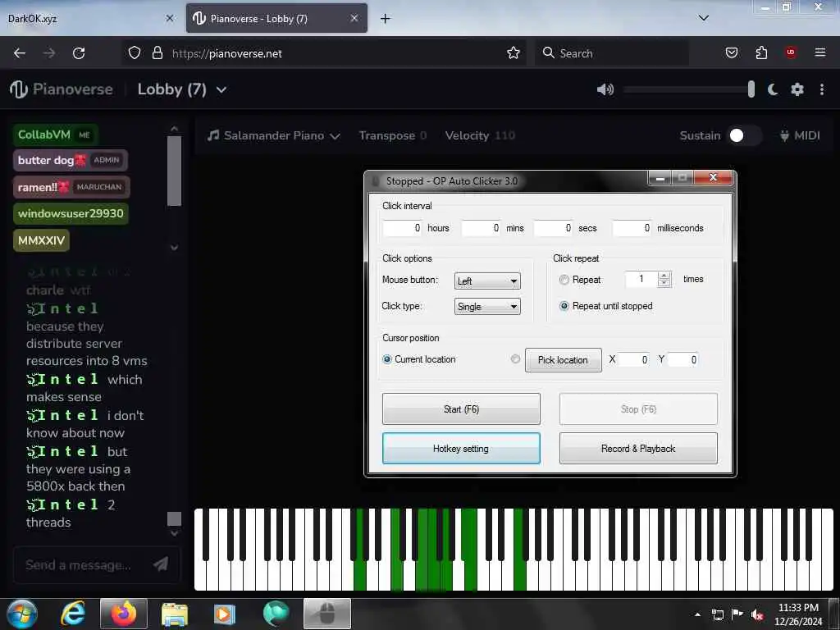Click the uBlock Origin toolbar icon
The image size is (840, 630).
pyautogui.click(x=791, y=52)
